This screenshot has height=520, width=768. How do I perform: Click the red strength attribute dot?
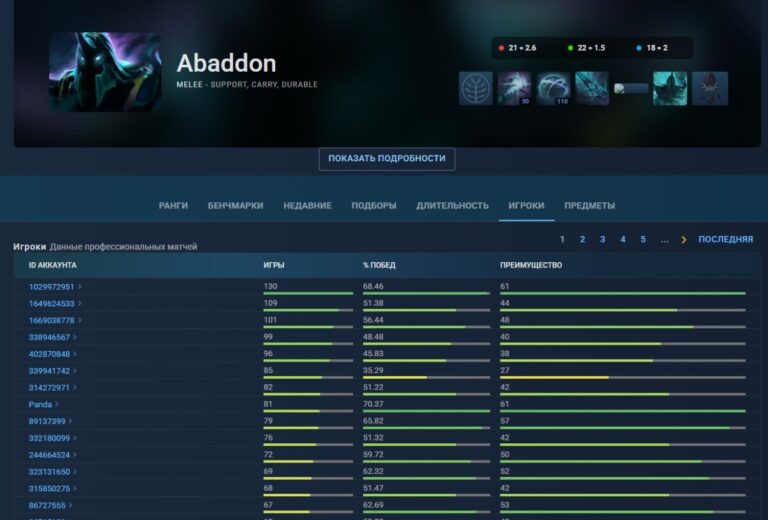coord(501,48)
